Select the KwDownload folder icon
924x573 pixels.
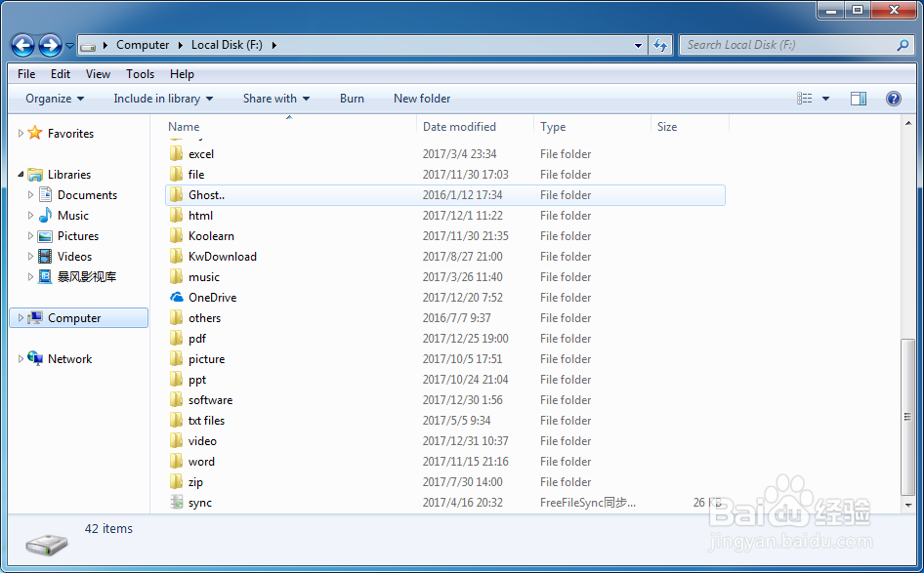pos(176,256)
